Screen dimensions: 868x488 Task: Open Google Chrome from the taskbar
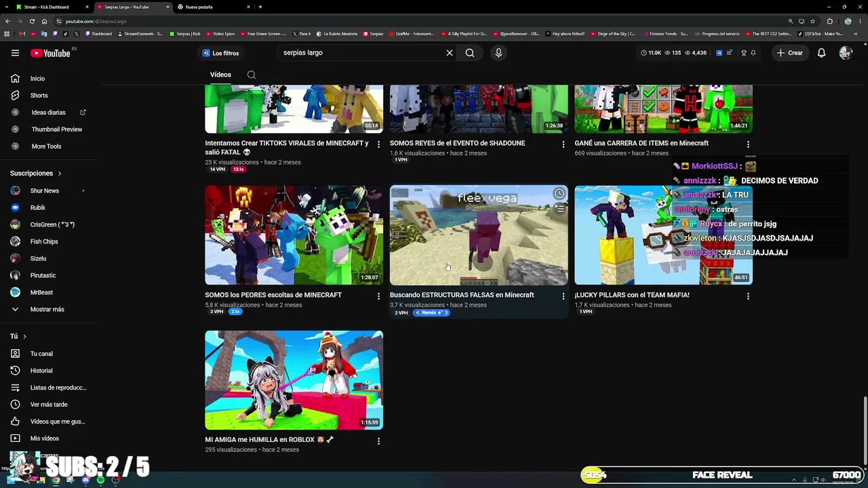pyautogui.click(x=56, y=480)
